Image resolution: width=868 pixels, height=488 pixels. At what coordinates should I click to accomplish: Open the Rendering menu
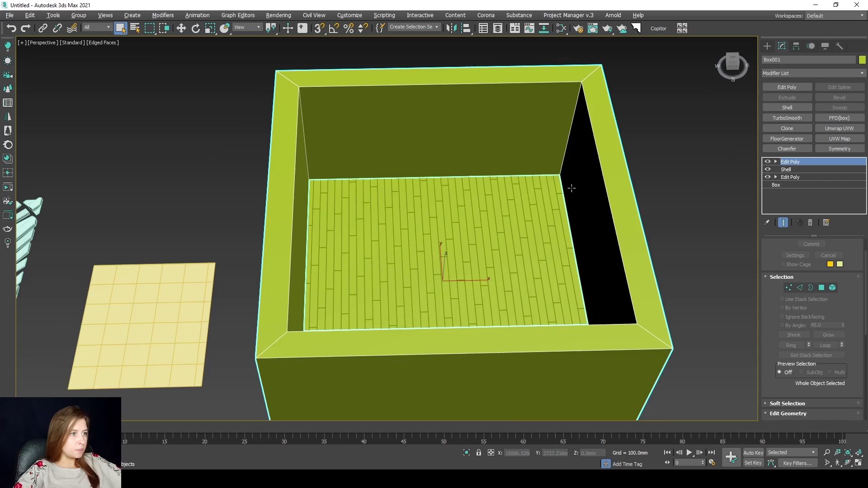point(278,15)
